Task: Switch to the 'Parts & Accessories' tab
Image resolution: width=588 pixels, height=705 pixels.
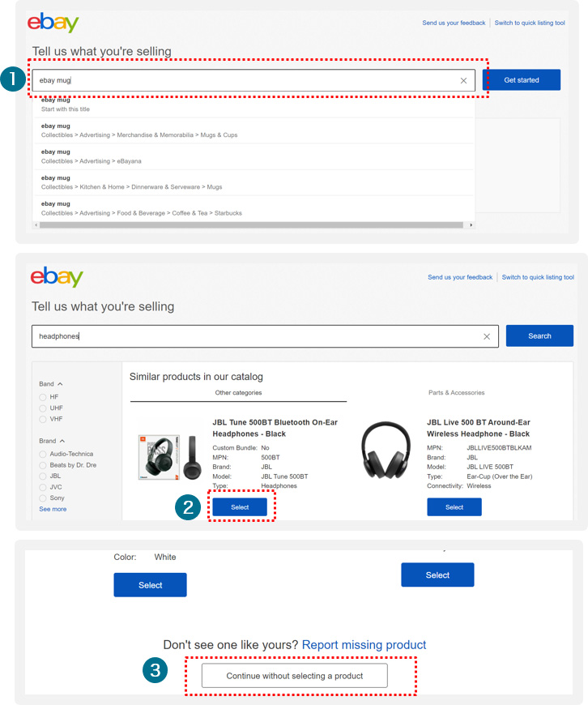Action: (456, 393)
